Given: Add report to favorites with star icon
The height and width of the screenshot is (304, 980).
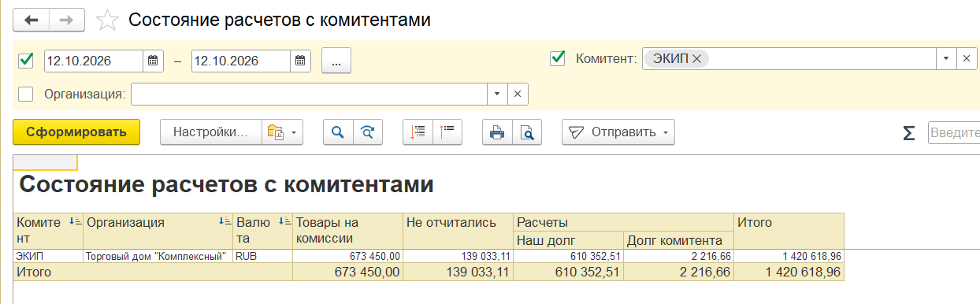Looking at the screenshot, I should tap(106, 20).
